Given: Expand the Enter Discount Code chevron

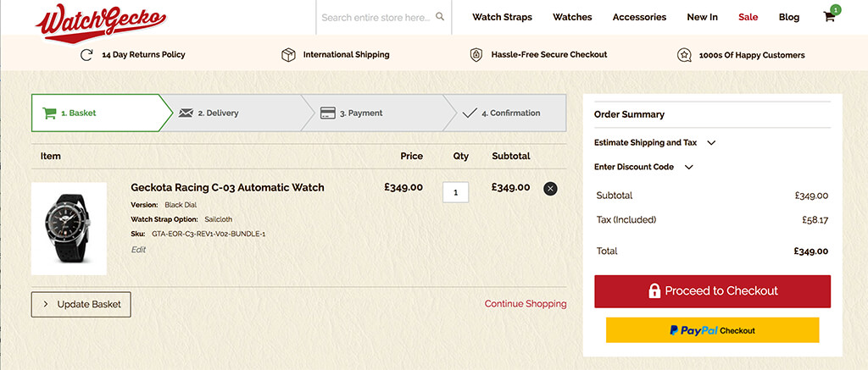Looking at the screenshot, I should tap(688, 167).
